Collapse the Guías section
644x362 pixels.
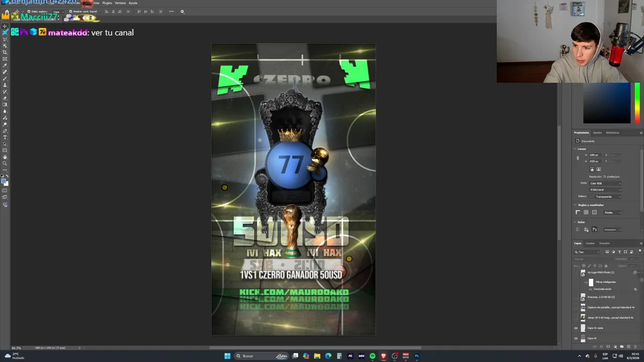[x=575, y=222]
